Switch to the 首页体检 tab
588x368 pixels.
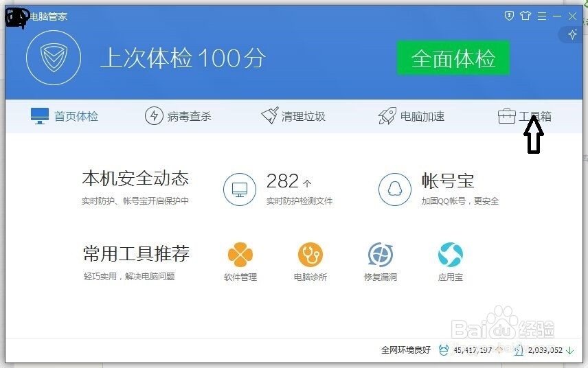coord(65,116)
